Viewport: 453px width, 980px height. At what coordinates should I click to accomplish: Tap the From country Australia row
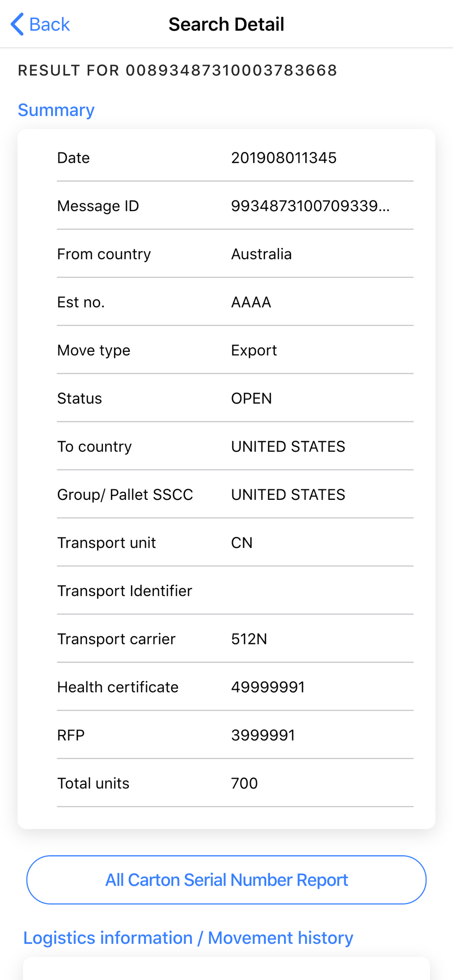click(235, 254)
